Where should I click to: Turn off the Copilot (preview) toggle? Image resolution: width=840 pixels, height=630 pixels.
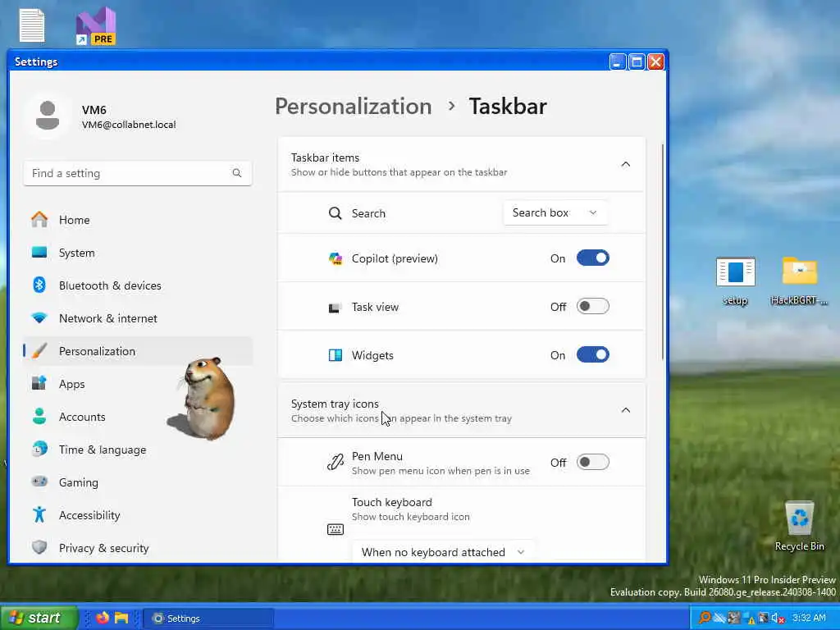[592, 258]
